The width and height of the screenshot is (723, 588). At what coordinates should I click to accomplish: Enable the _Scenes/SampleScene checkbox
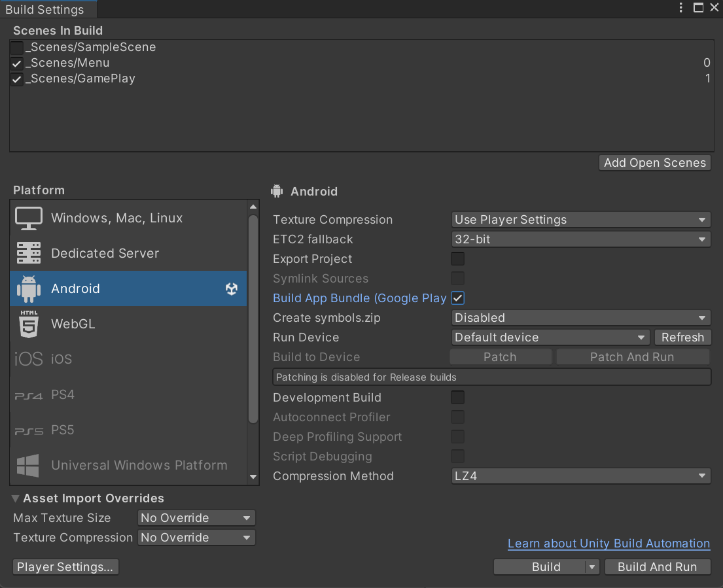tap(17, 48)
